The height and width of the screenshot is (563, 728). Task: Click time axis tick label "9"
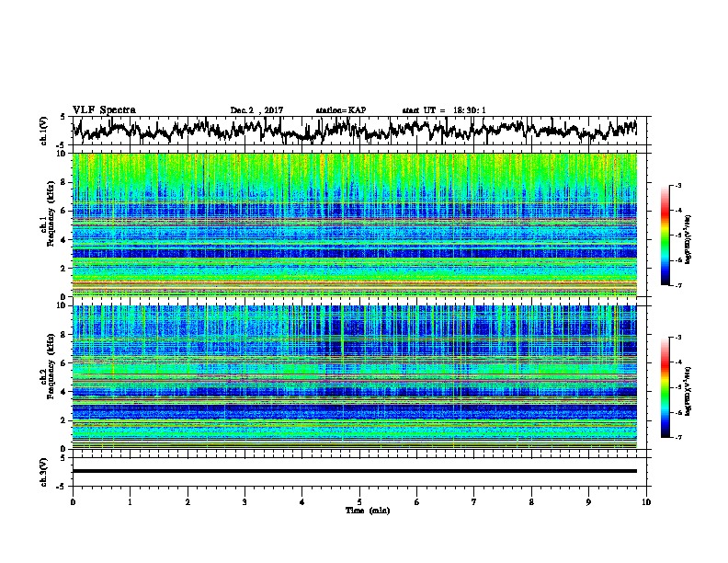coord(588,502)
